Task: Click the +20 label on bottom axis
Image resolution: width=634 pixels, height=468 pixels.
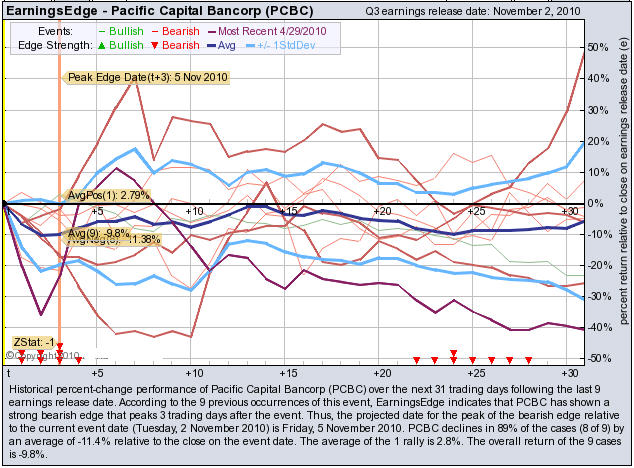Action: click(381, 369)
